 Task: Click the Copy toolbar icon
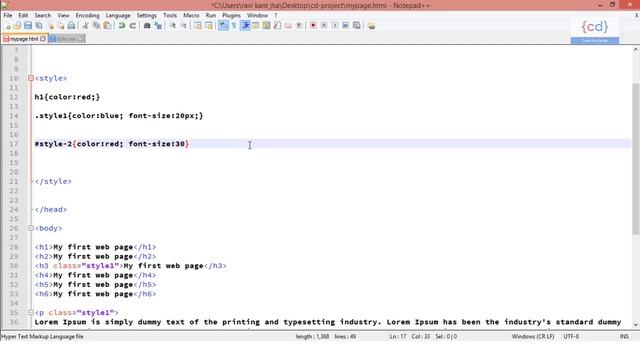coord(96,26)
